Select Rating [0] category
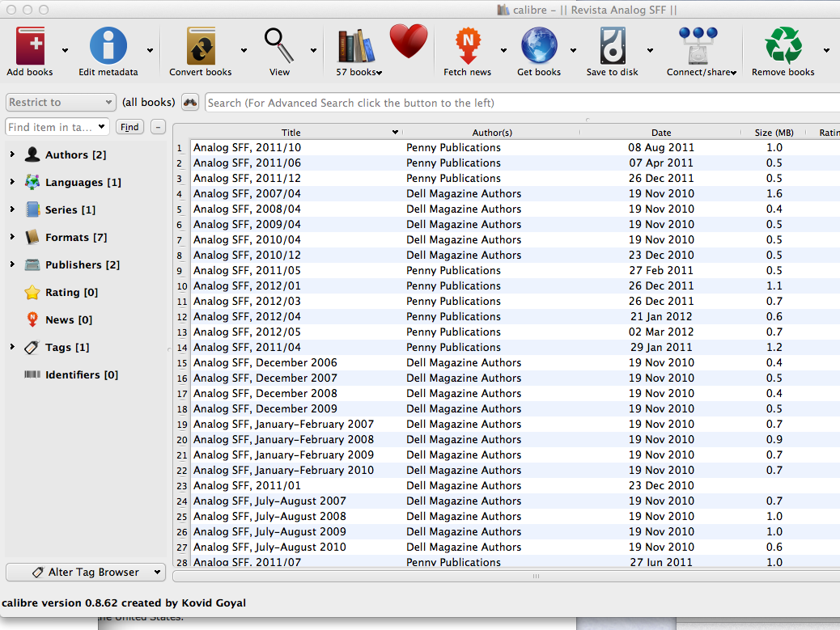Image resolution: width=840 pixels, height=630 pixels. (x=71, y=292)
